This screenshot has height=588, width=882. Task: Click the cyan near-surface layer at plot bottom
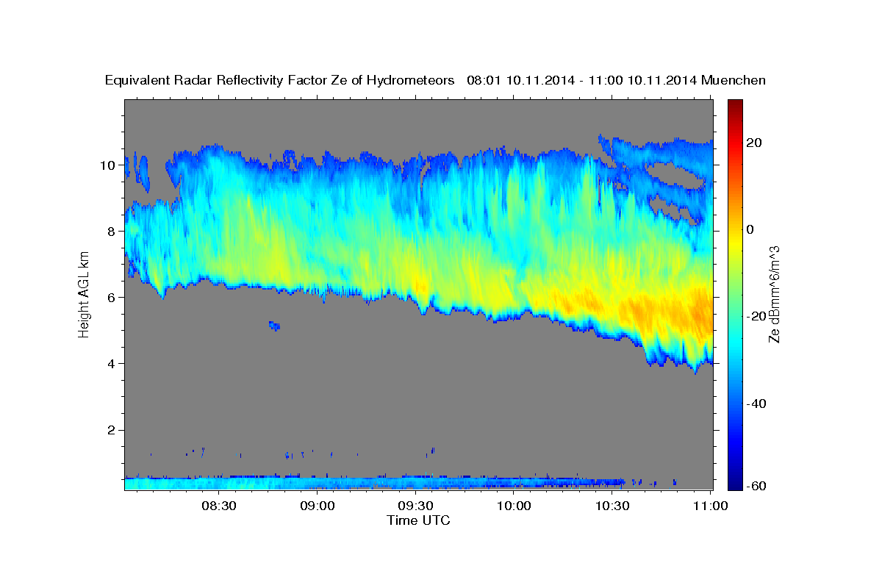(x=375, y=483)
